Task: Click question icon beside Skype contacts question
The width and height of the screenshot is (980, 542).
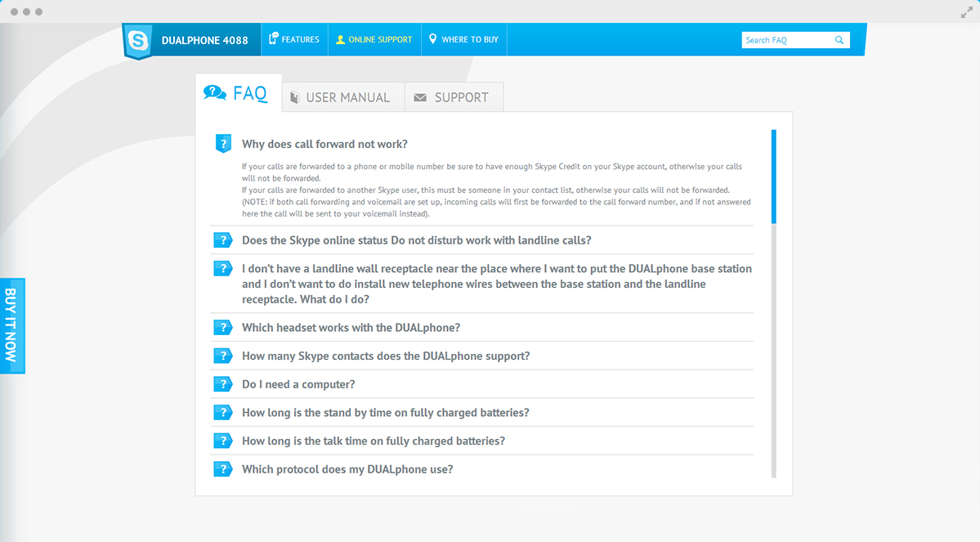Action: click(x=222, y=356)
